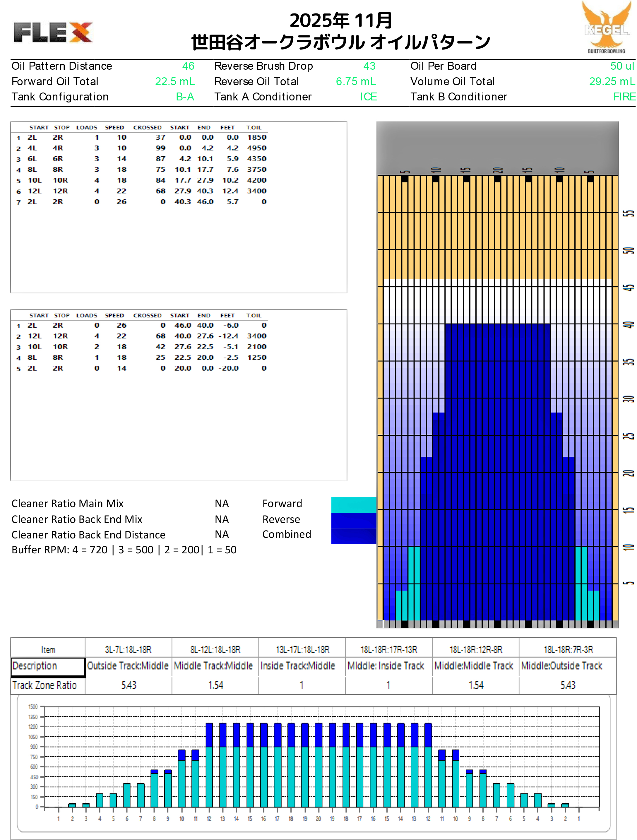Click the Buffer RPM settings text
Screen dimensions: 637x840
coord(124,550)
